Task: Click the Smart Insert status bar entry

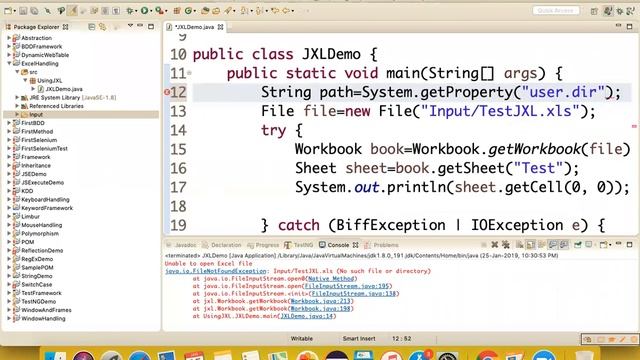Action: [x=359, y=338]
